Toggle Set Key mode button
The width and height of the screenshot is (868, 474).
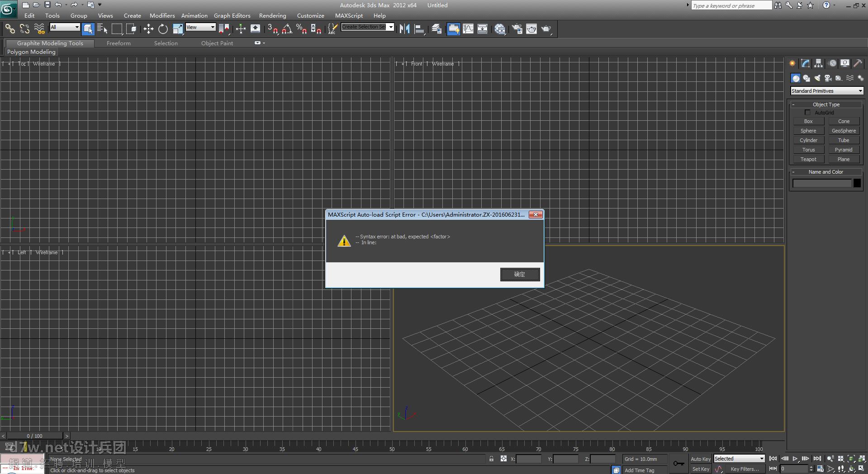pos(700,469)
